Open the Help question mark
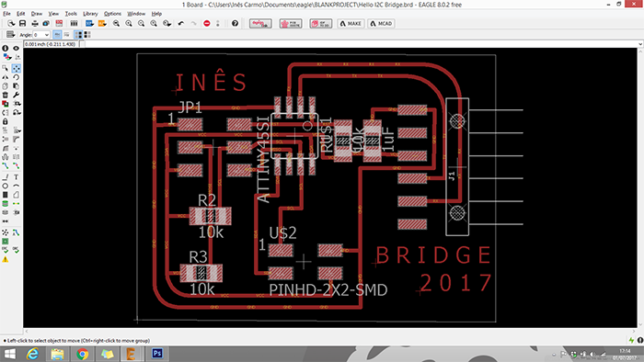The width and height of the screenshot is (644, 362). [x=235, y=23]
